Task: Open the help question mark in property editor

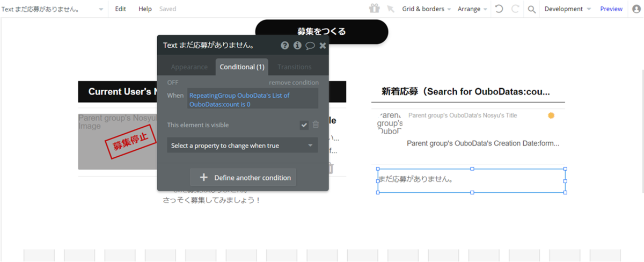Action: point(285,46)
